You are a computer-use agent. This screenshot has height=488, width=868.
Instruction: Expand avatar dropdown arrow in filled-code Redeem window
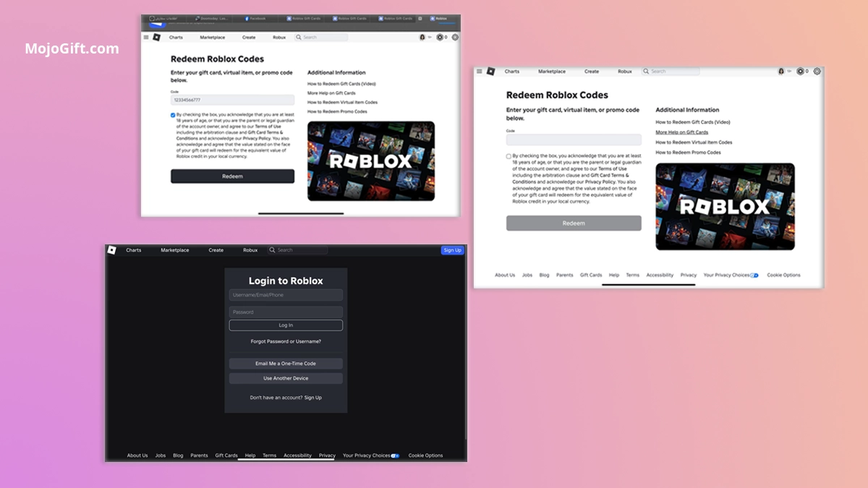click(430, 37)
